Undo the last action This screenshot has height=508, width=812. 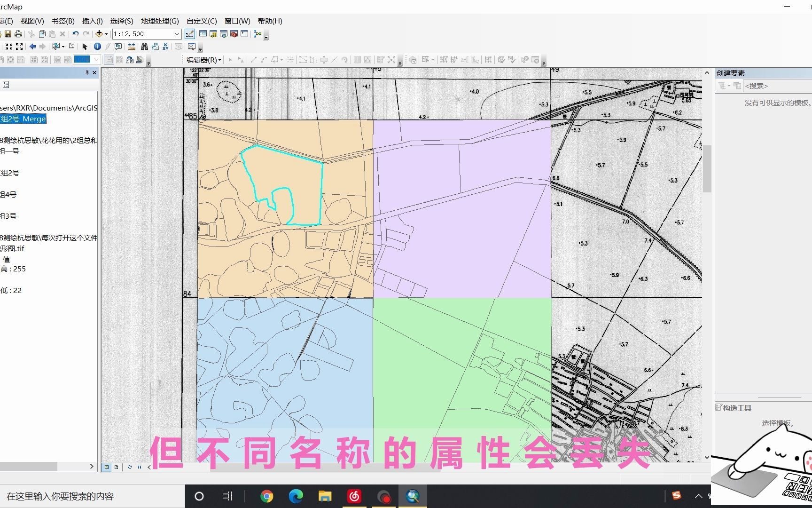75,34
